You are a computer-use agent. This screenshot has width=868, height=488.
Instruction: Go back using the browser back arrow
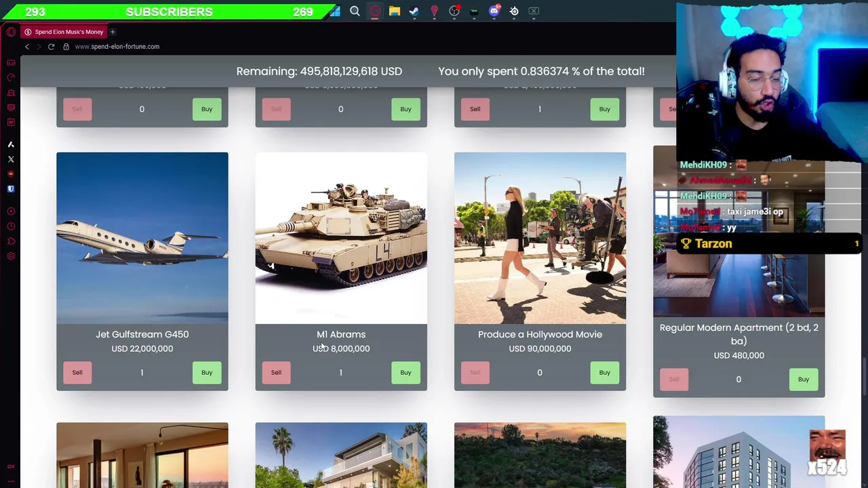(27, 47)
